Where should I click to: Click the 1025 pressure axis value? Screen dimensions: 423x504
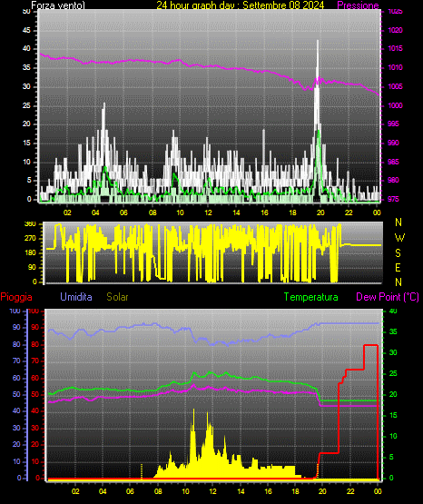coord(396,11)
